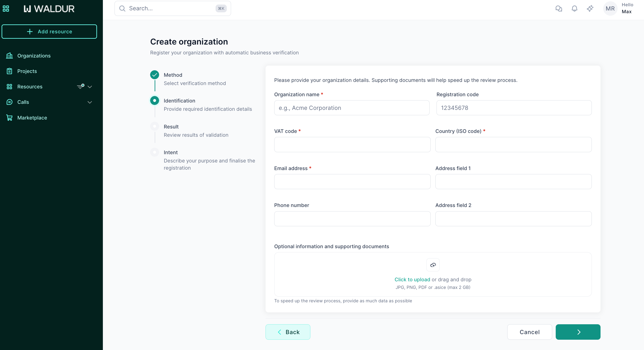Select the Identification step indicator
The image size is (644, 350).
(x=154, y=100)
